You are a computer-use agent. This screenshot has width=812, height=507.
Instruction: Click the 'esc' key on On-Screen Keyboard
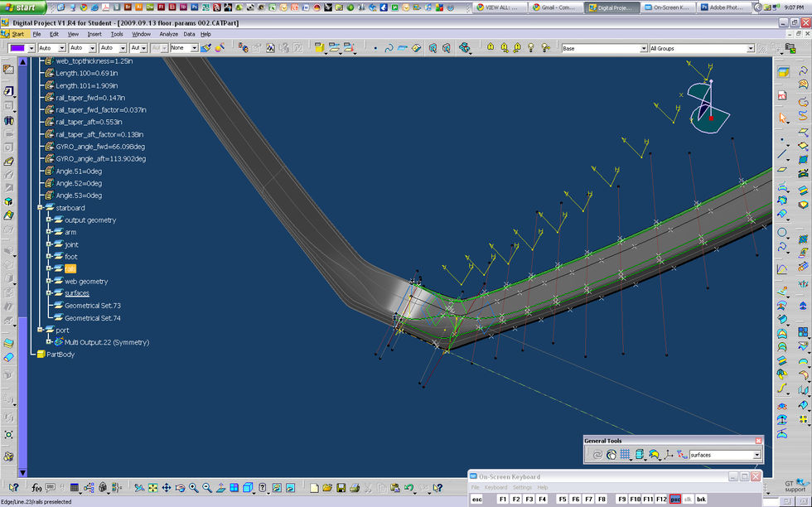[x=477, y=500]
